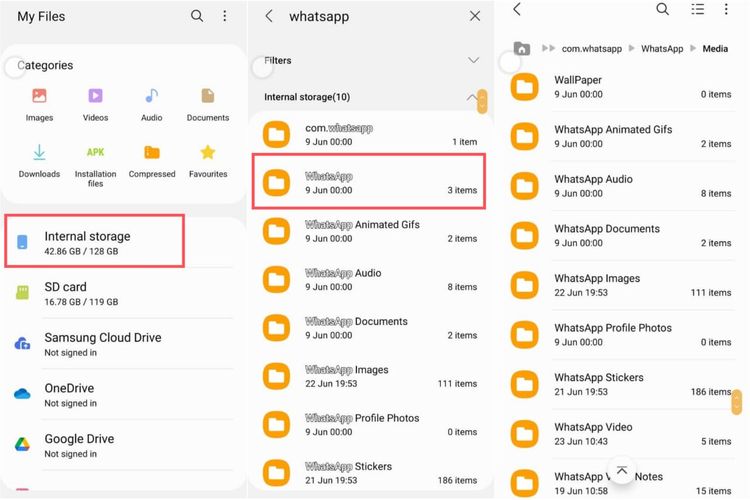Open WhatsApp Audio in search results
Image resolution: width=750 pixels, height=500 pixels.
[370, 279]
